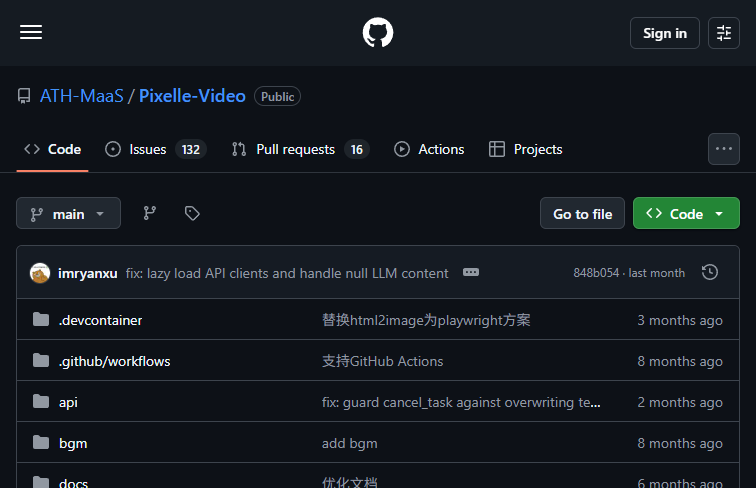Viewport: 756px width, 488px height.
Task: Click '8 months ago' in bgm row
Action: [680, 443]
